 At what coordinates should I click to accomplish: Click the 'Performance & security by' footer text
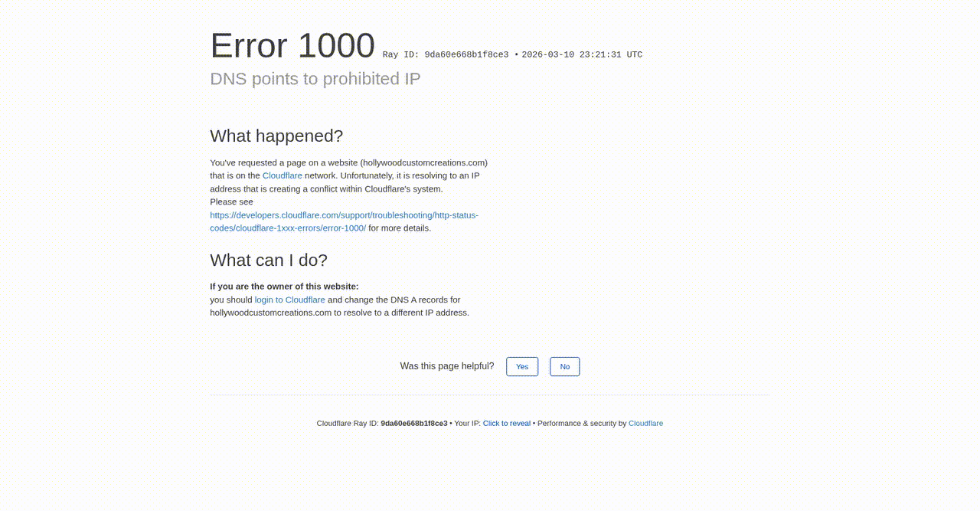tap(582, 424)
